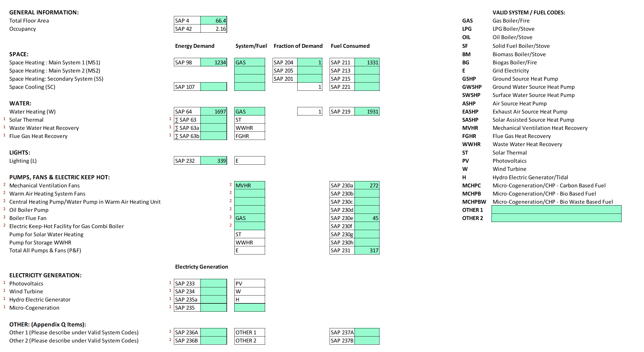Click the SAP 236A Other 1 cell
The width and height of the screenshot is (644, 352).
click(x=213, y=332)
